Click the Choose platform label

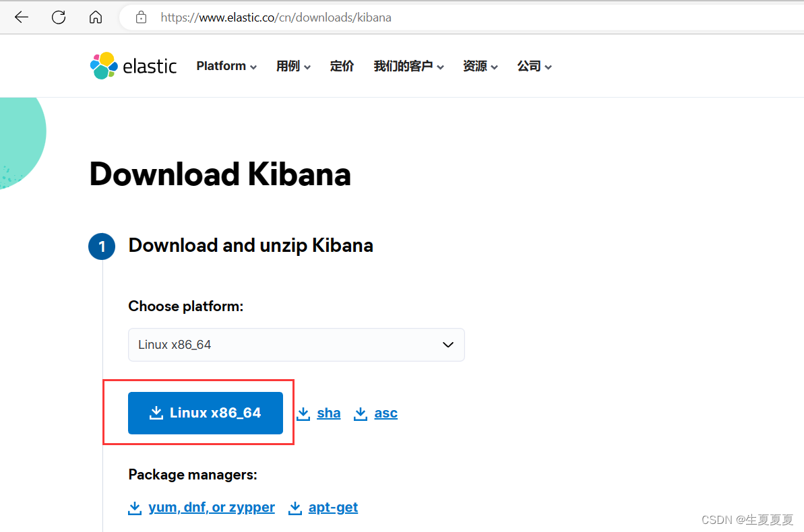tap(185, 306)
